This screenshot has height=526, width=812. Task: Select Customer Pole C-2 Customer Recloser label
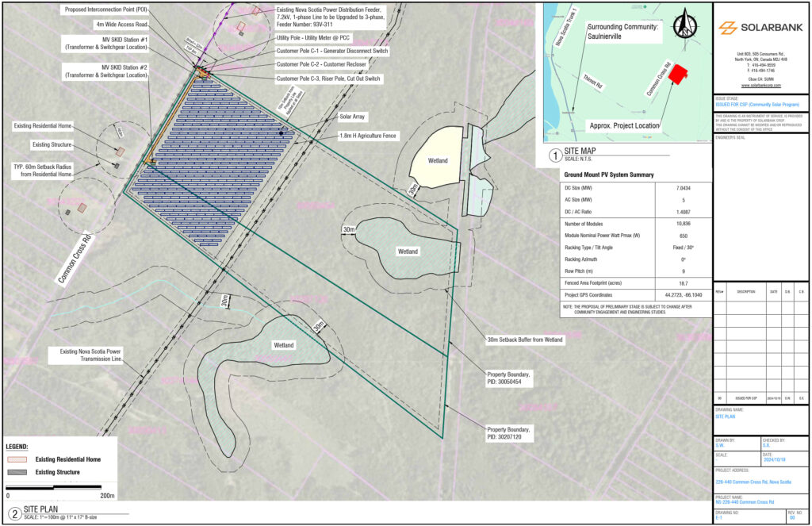click(x=321, y=65)
